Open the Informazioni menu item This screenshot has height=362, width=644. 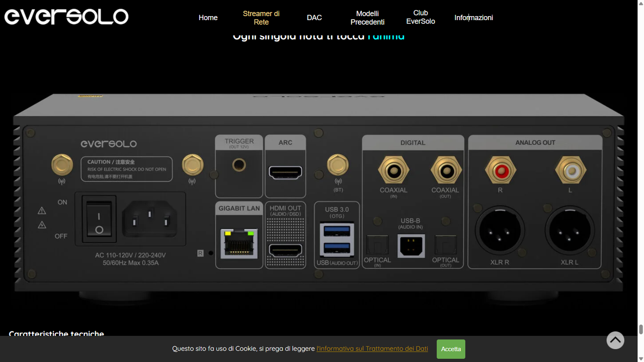[473, 18]
